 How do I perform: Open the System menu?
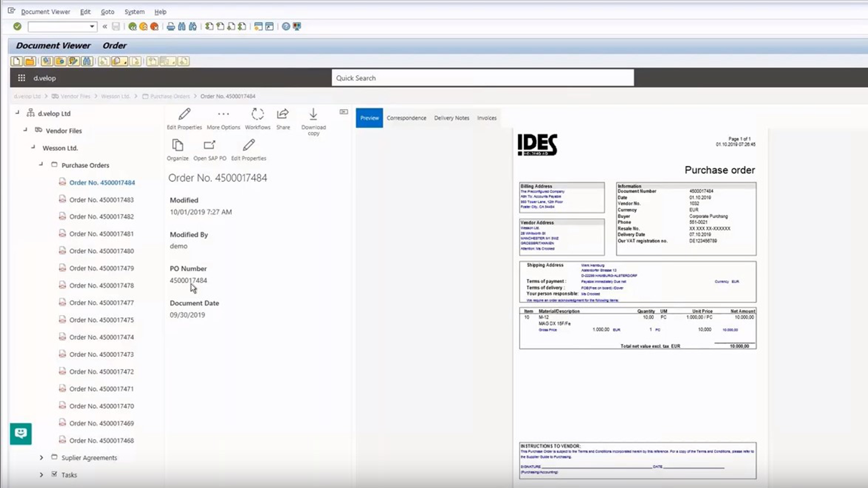click(135, 12)
